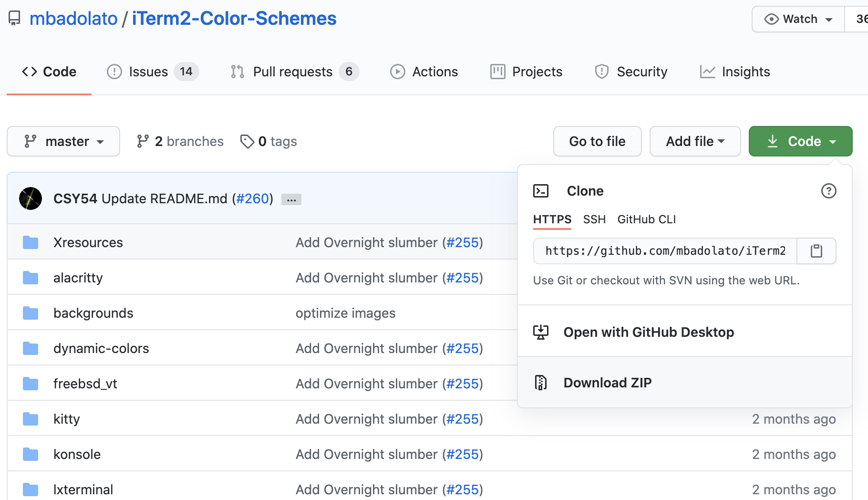This screenshot has width=868, height=500.
Task: Click the backgrounds folder icon
Action: pyautogui.click(x=31, y=313)
